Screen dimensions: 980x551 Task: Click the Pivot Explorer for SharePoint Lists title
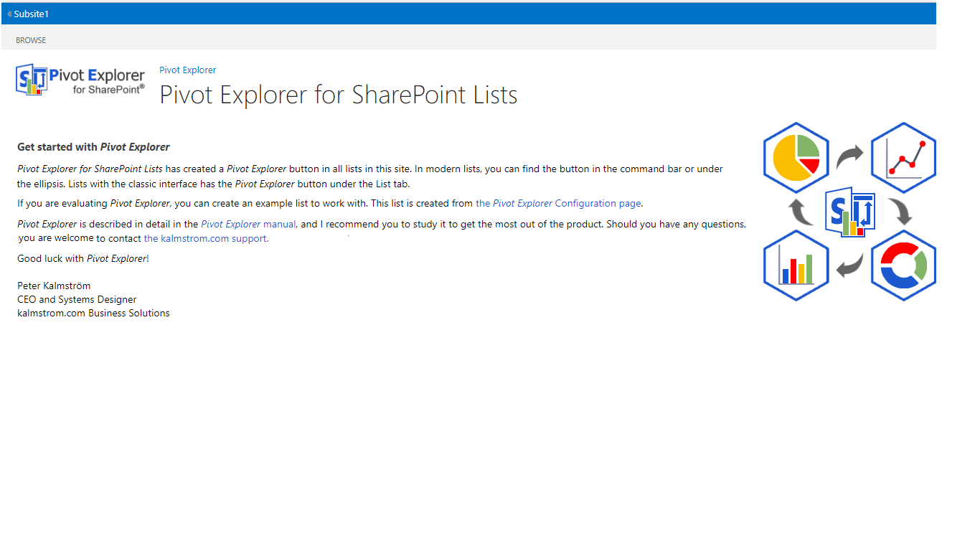pos(338,95)
